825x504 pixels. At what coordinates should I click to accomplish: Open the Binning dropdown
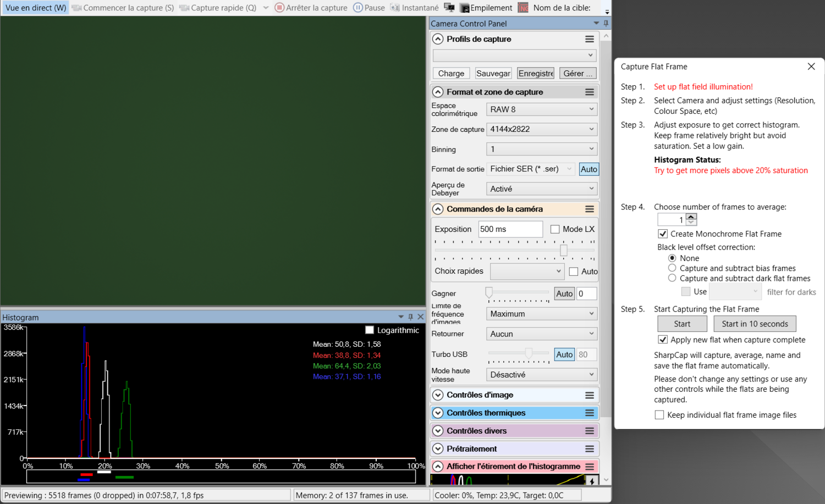(542, 149)
